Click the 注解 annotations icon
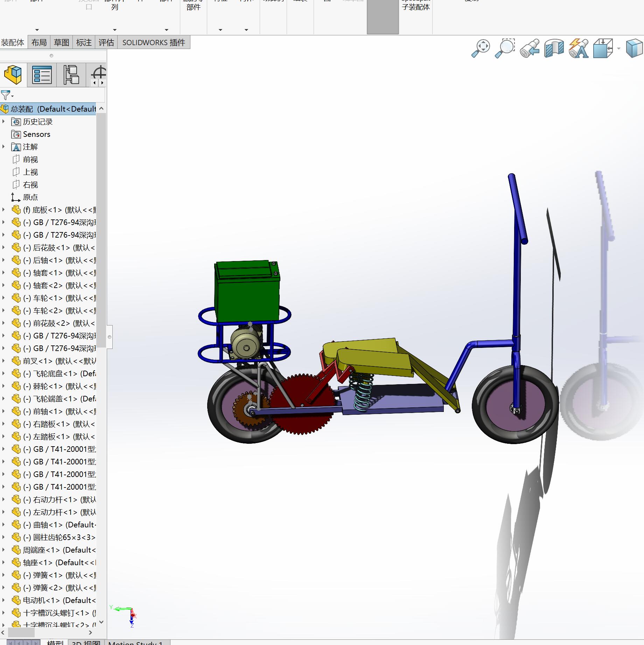 click(16, 147)
